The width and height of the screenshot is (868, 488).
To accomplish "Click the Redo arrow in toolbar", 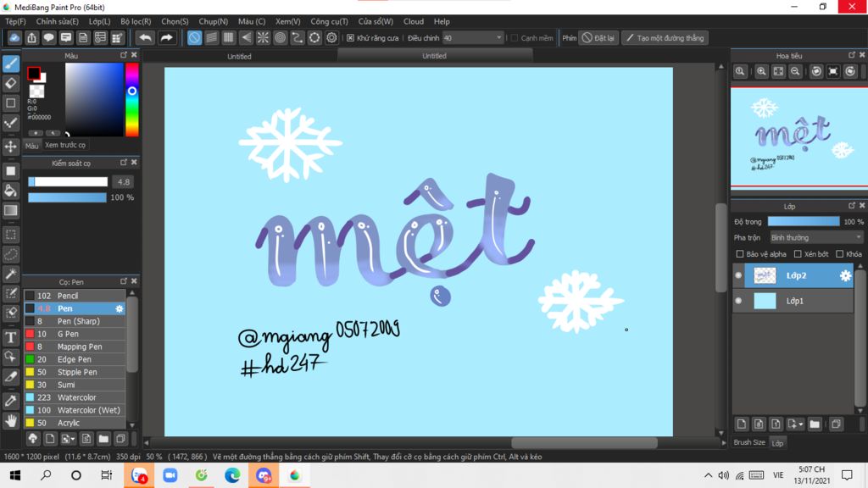I will pos(166,37).
